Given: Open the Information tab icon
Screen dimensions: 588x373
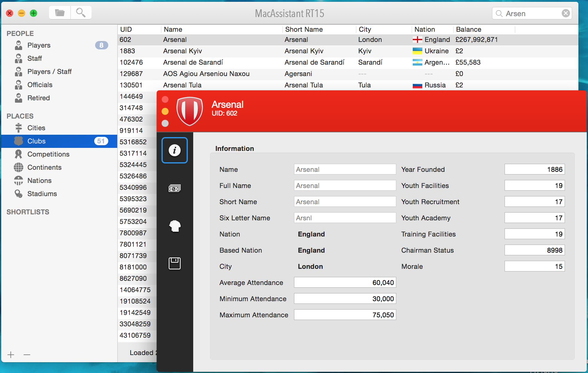Looking at the screenshot, I should click(175, 150).
